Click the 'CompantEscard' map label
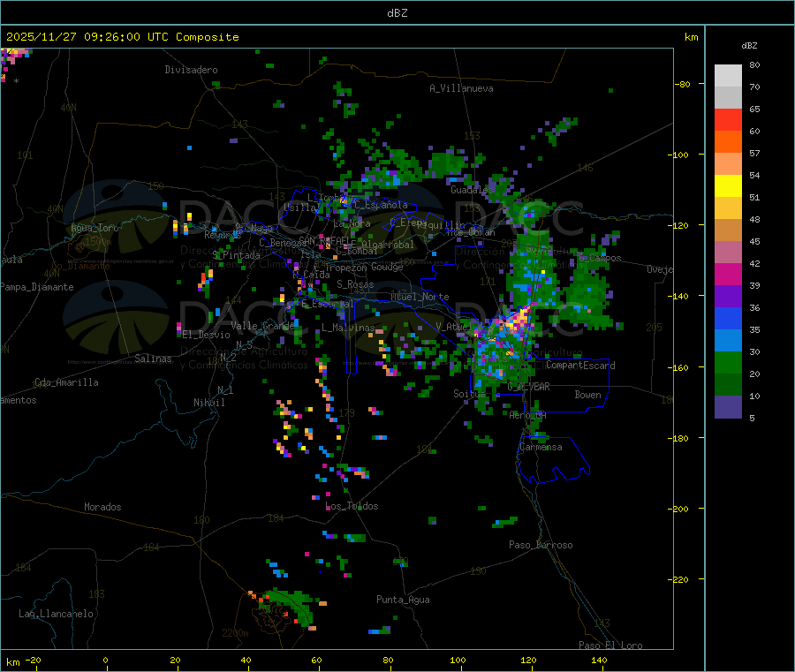The image size is (795, 672). pos(580,366)
